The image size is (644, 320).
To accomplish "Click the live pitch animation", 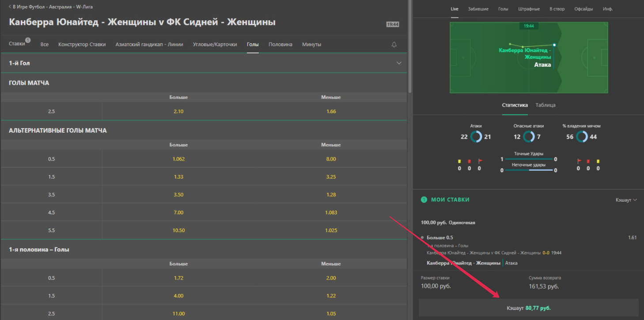I will tap(529, 57).
